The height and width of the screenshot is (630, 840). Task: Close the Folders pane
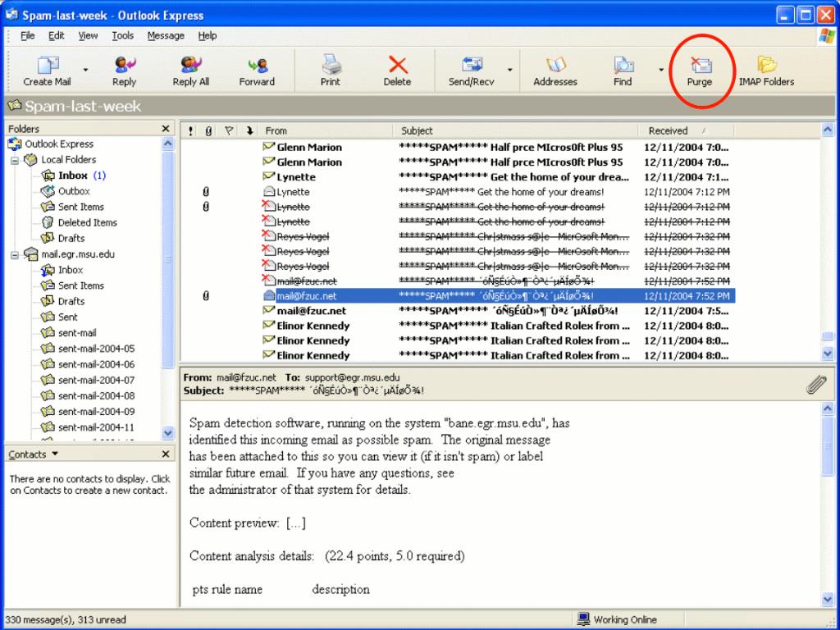[x=166, y=129]
